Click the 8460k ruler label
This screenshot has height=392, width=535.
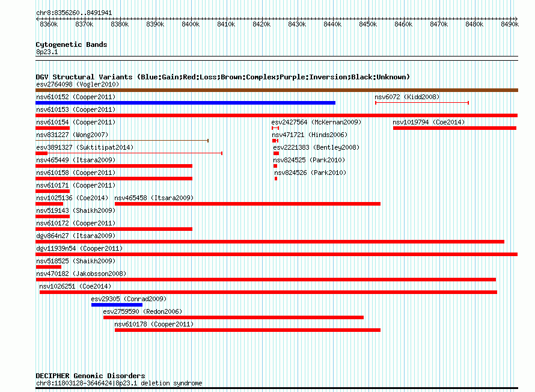pos(403,24)
